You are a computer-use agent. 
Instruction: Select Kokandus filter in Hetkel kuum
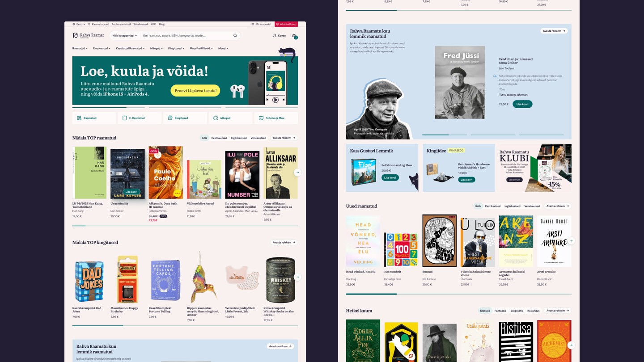click(534, 311)
